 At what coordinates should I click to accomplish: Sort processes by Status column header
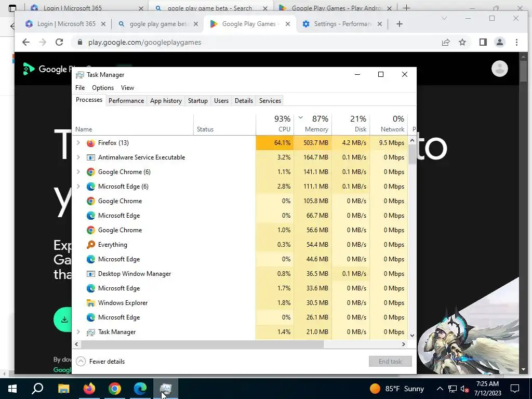(224, 124)
